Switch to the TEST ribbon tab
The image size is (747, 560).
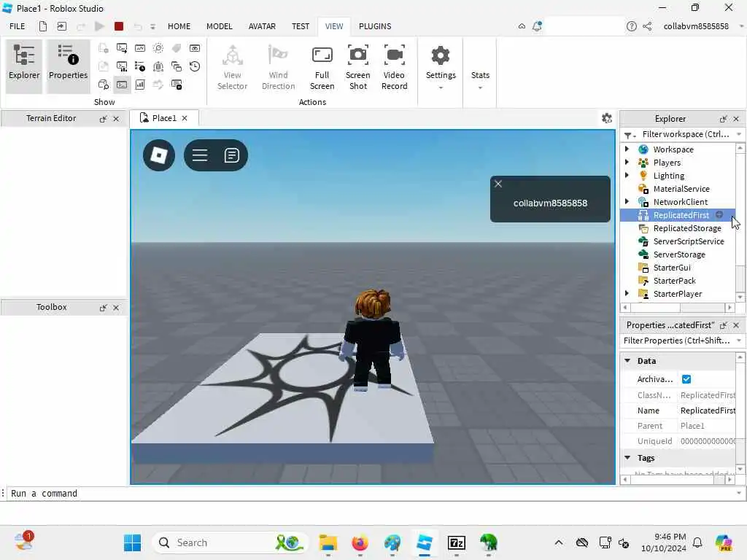pyautogui.click(x=301, y=26)
